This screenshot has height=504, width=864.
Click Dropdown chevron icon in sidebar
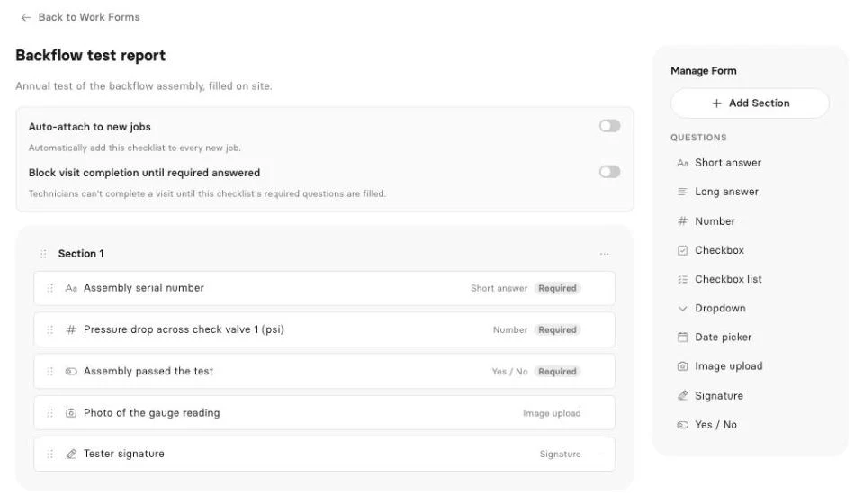[x=683, y=309]
